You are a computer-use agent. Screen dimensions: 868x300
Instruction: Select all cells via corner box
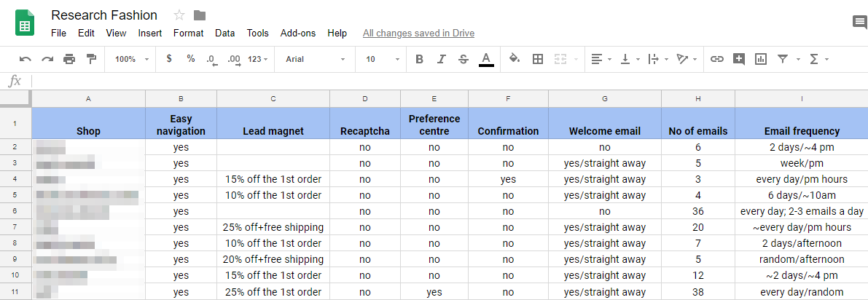pyautogui.click(x=15, y=98)
